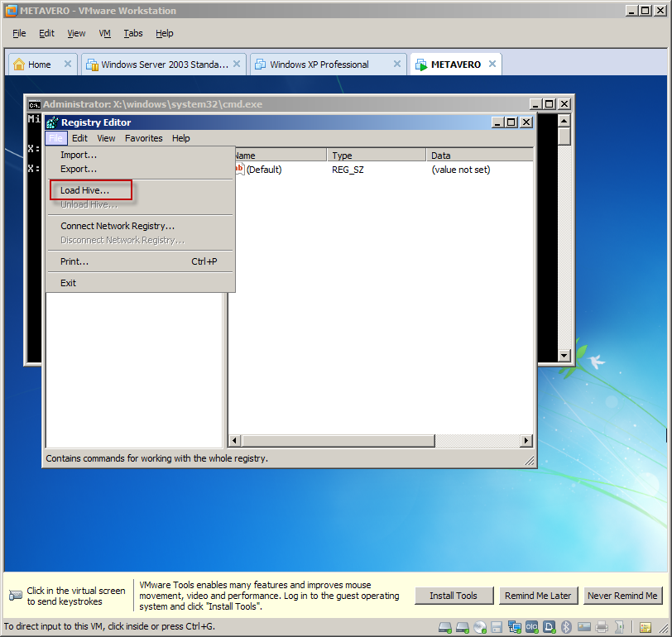
Task: Click the cmd window vertical scrollbar thumb
Action: point(564,136)
